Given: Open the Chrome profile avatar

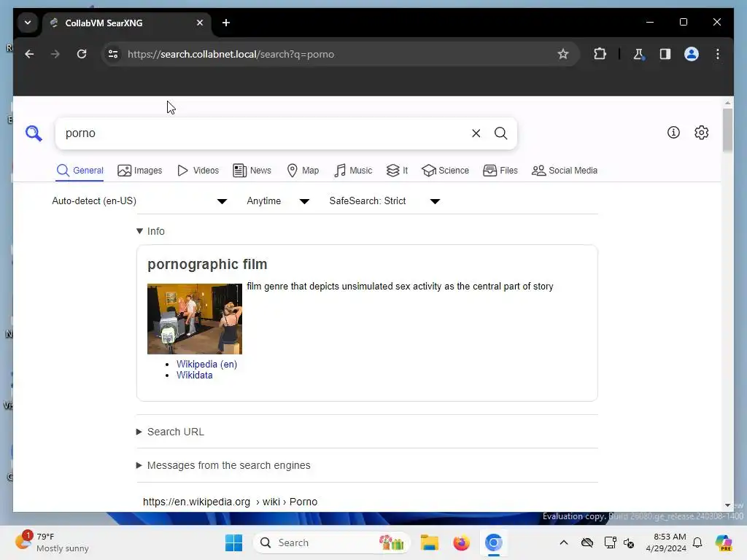Looking at the screenshot, I should (692, 54).
